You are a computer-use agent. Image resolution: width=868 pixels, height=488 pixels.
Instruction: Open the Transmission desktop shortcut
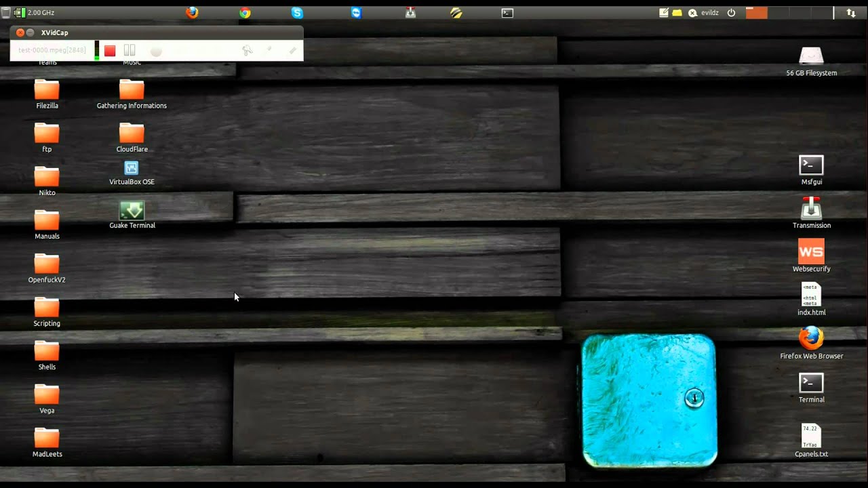(812, 213)
